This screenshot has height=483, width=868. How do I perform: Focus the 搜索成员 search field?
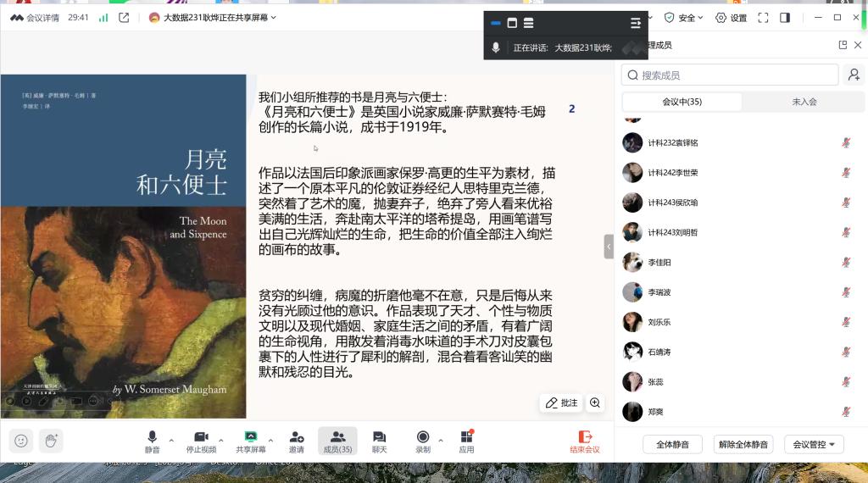pos(730,75)
